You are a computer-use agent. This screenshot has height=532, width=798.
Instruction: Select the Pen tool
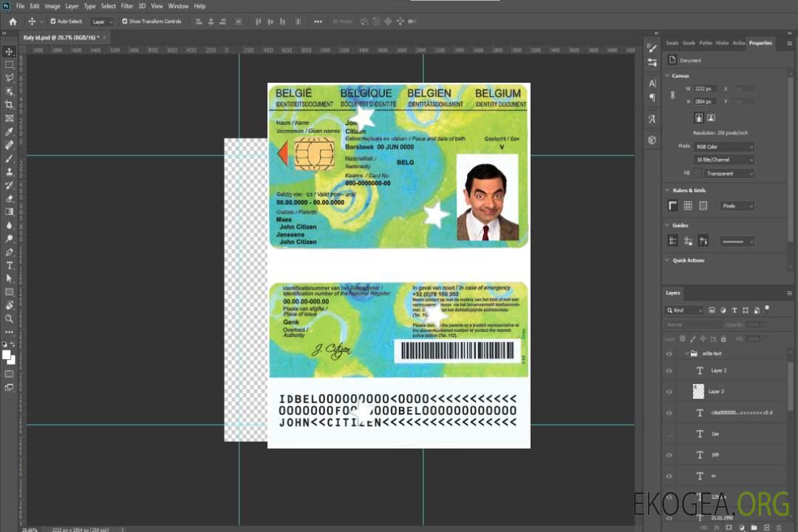coord(9,252)
